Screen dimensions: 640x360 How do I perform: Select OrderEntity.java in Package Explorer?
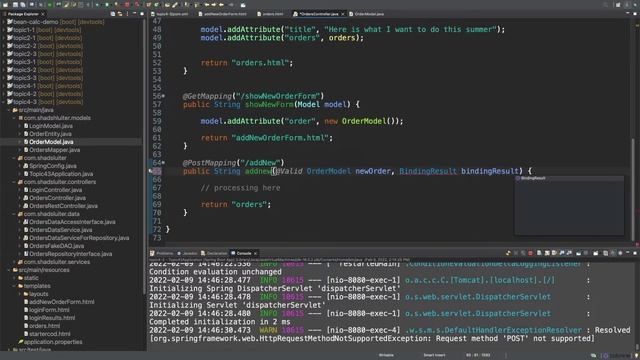tap(50, 134)
